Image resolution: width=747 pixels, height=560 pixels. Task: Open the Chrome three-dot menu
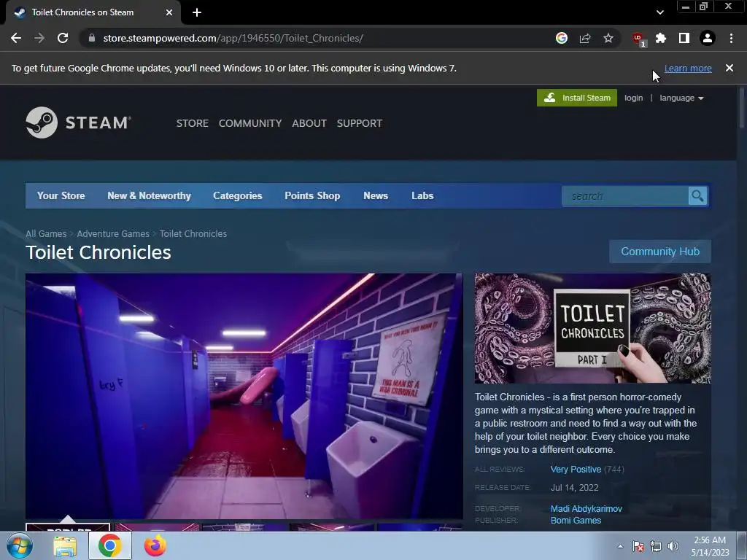(x=731, y=38)
